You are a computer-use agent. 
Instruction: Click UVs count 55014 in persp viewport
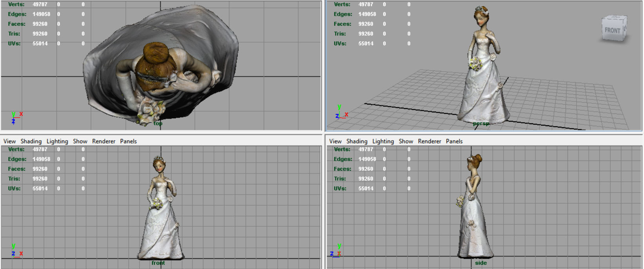click(x=366, y=43)
